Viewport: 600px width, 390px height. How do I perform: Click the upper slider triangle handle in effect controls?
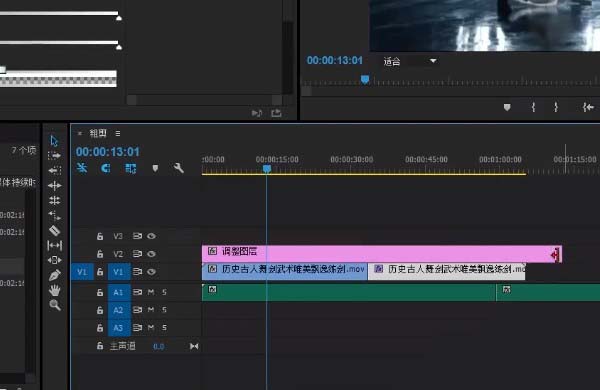[x=119, y=18]
